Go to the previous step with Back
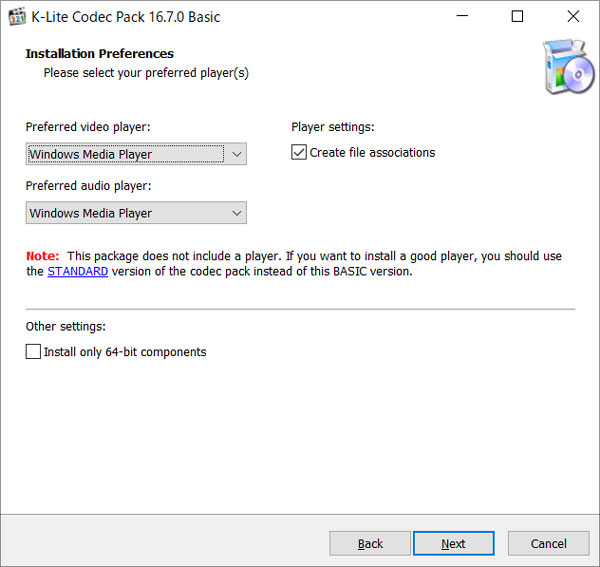The width and height of the screenshot is (600, 567). [x=370, y=543]
